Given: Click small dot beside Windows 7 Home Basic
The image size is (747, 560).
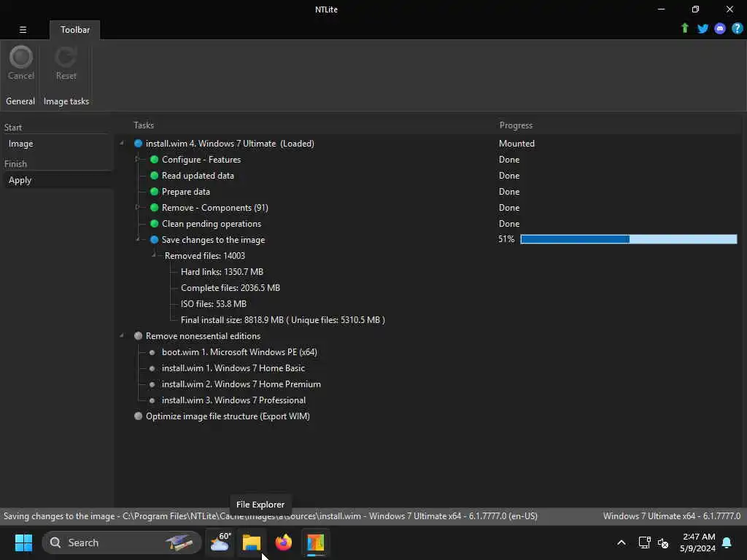Looking at the screenshot, I should [152, 368].
